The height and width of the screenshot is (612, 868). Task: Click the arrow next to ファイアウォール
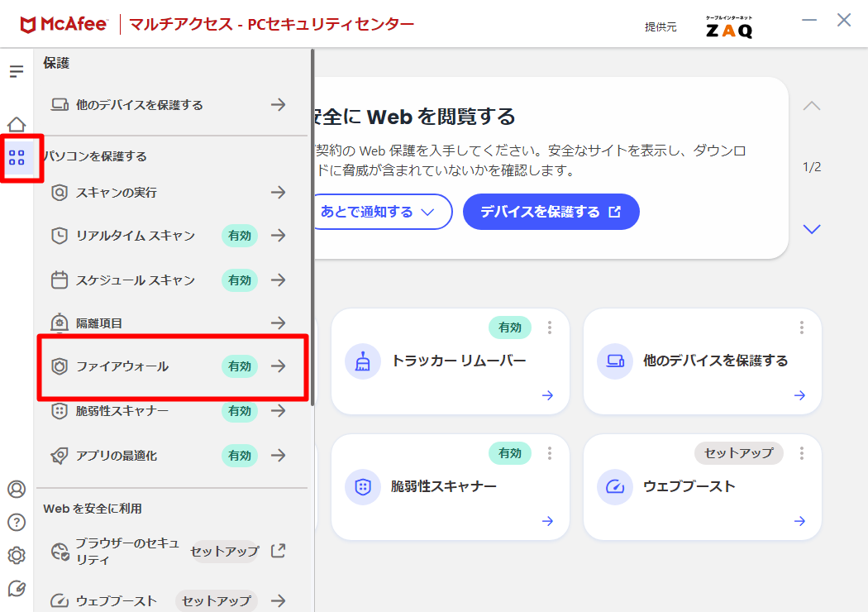279,366
